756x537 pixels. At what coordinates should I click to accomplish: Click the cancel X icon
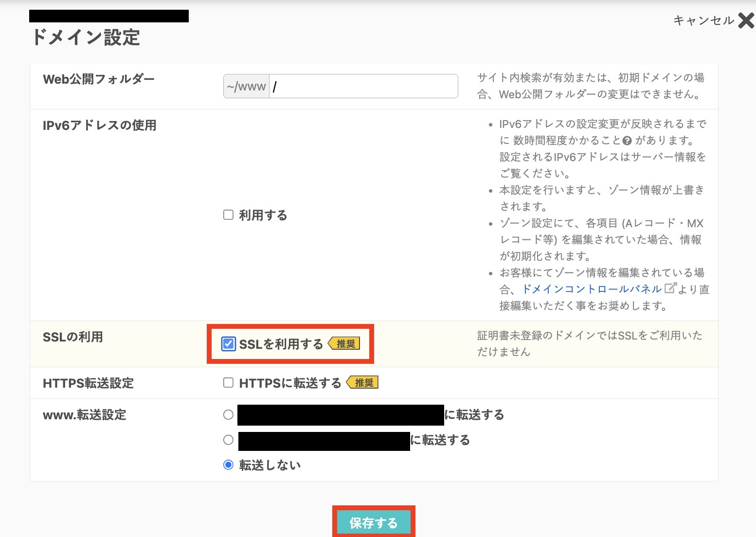coord(746,20)
